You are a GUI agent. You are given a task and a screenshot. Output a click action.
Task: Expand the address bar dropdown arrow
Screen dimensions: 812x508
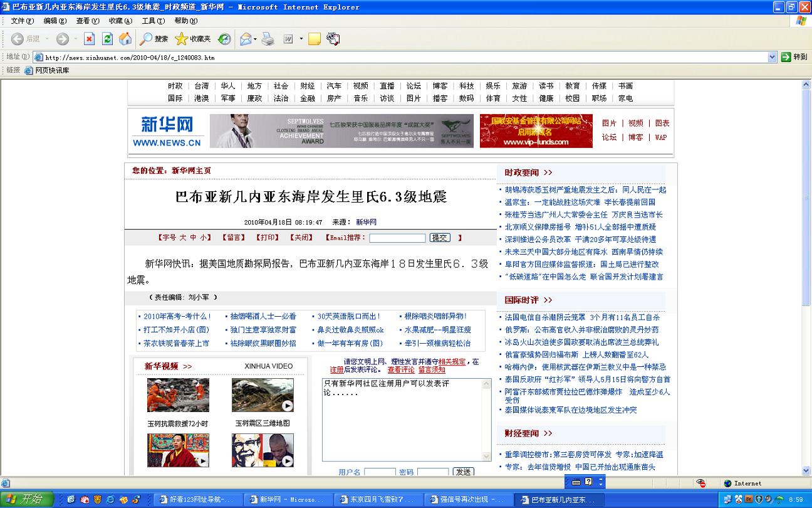click(772, 57)
